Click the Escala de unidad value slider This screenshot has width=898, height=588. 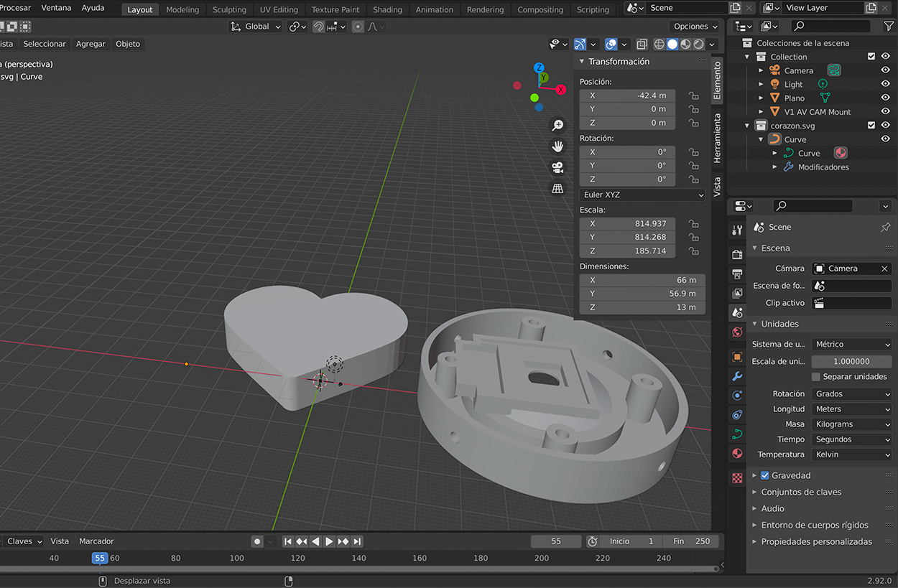852,362
